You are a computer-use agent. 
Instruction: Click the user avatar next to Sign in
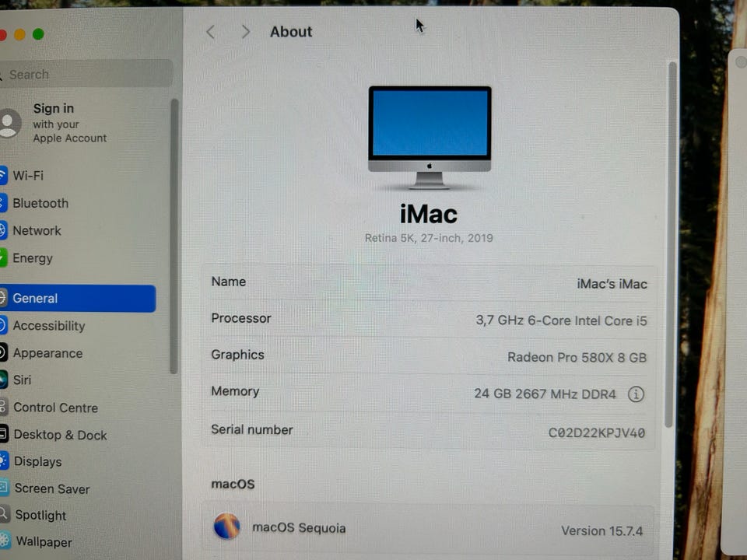pos(9,124)
